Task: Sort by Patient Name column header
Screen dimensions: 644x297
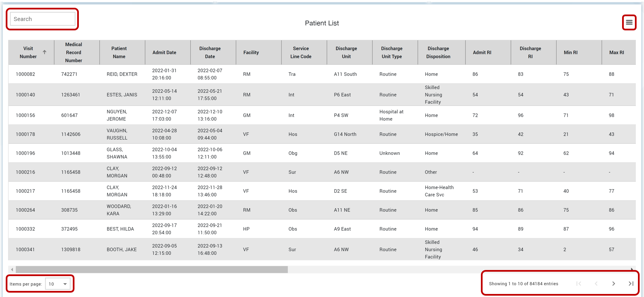Action: (119, 52)
